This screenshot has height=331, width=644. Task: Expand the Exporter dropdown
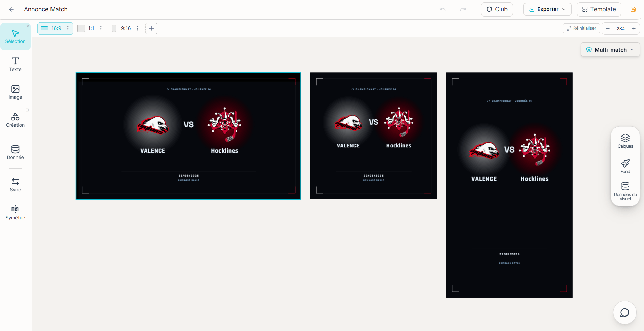click(547, 9)
